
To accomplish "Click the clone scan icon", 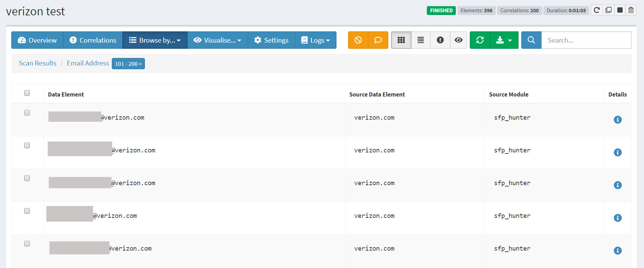I will 608,10.
